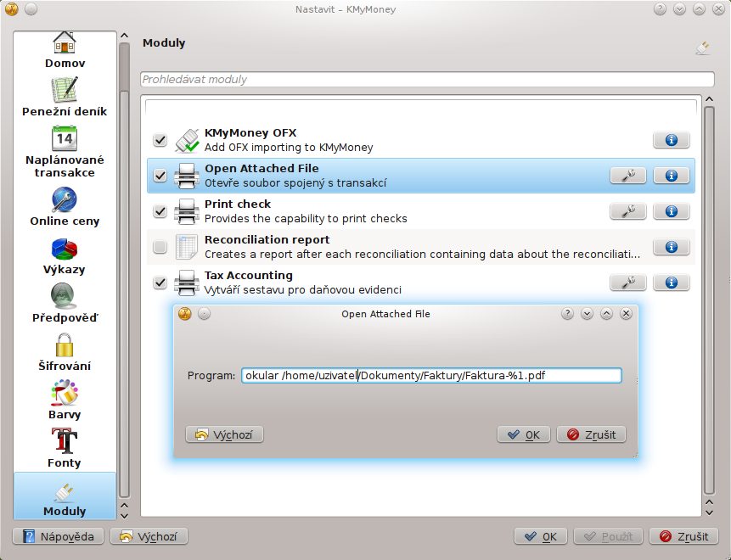Select Naplánované transakce calendar icon
This screenshot has width=731, height=560.
tap(65, 138)
